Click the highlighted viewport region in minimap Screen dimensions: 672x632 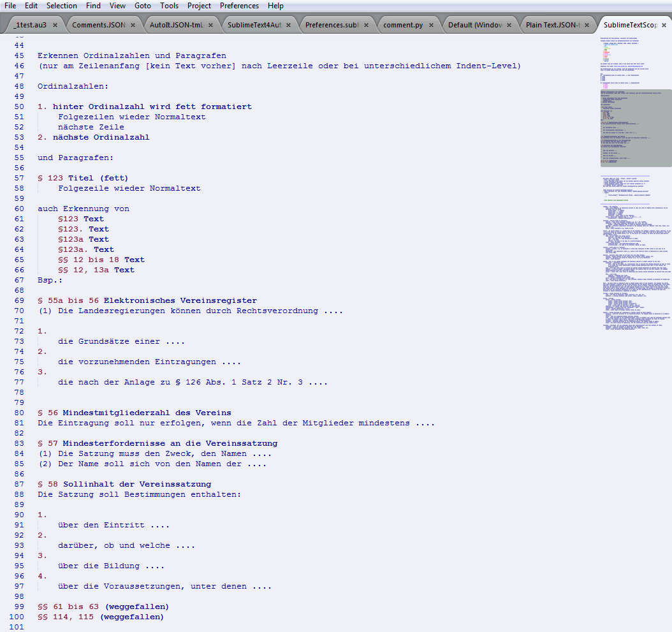636,128
